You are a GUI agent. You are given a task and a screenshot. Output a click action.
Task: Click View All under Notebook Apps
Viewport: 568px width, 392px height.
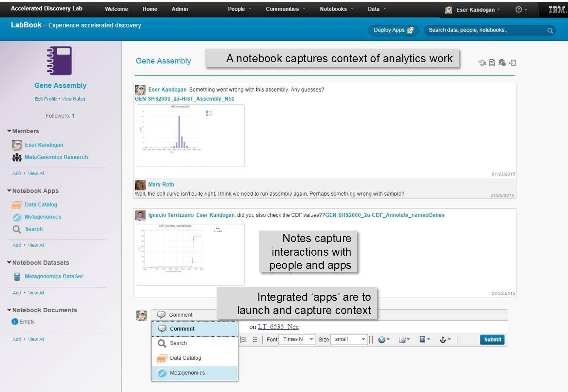click(36, 245)
